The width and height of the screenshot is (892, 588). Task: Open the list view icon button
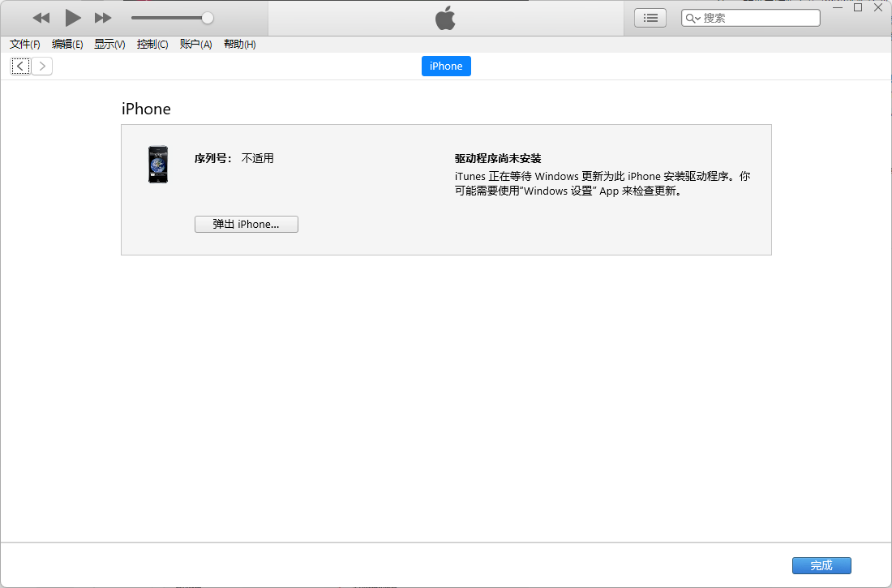[650, 18]
